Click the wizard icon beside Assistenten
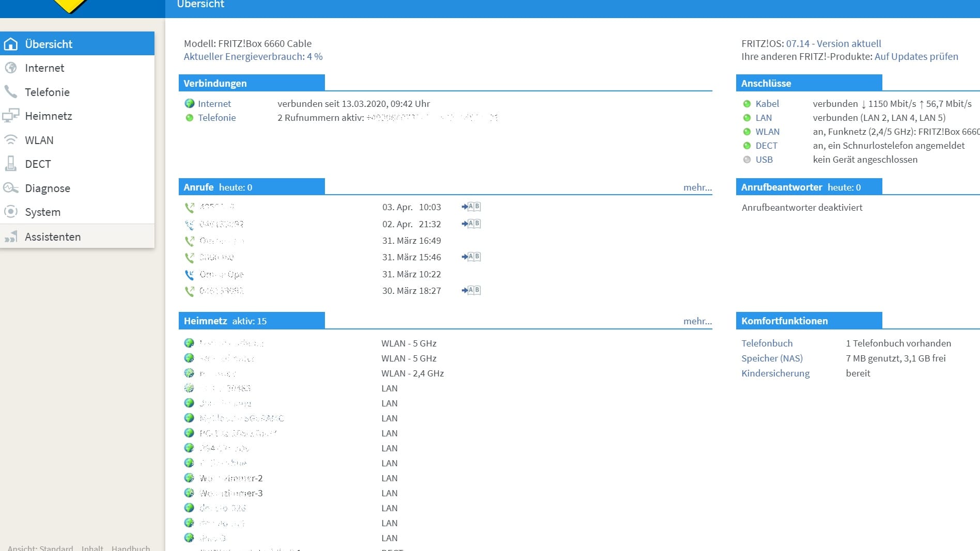Image resolution: width=980 pixels, height=551 pixels. (x=11, y=237)
